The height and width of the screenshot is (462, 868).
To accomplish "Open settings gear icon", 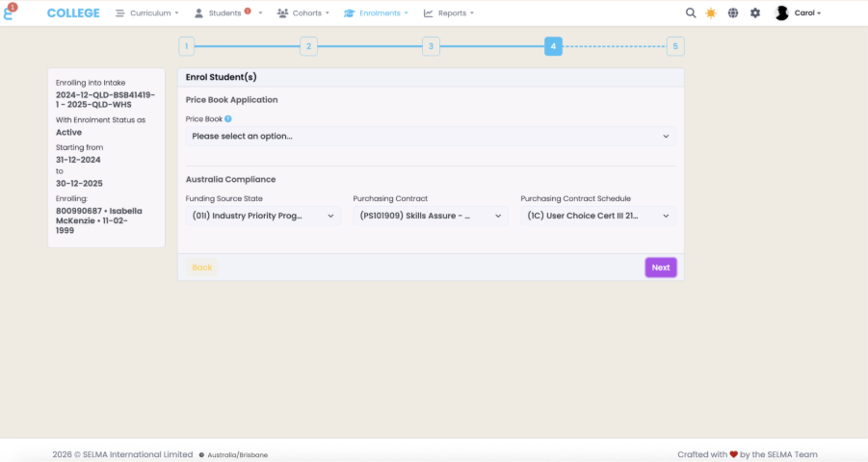I will pyautogui.click(x=755, y=13).
